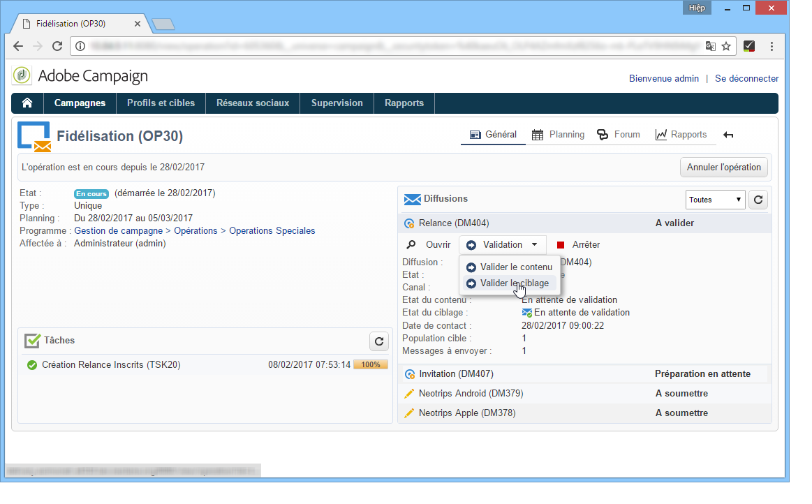Click Se déconnecter link

pos(747,79)
